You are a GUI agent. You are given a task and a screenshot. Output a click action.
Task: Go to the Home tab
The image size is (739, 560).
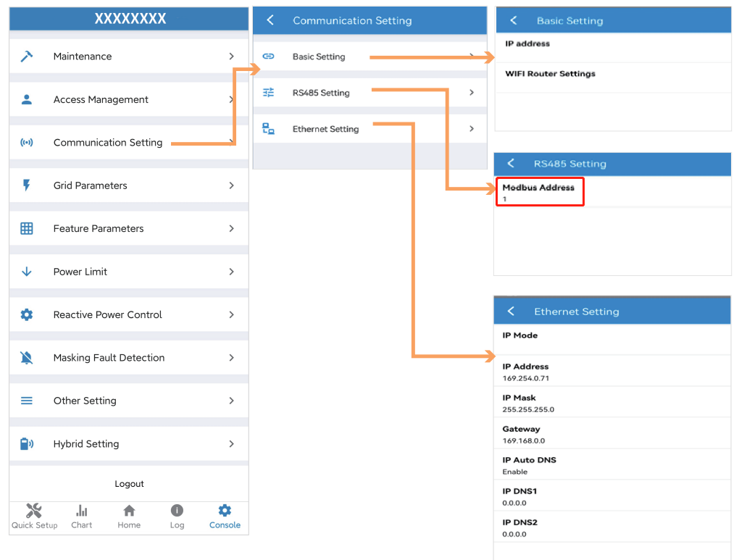129,516
